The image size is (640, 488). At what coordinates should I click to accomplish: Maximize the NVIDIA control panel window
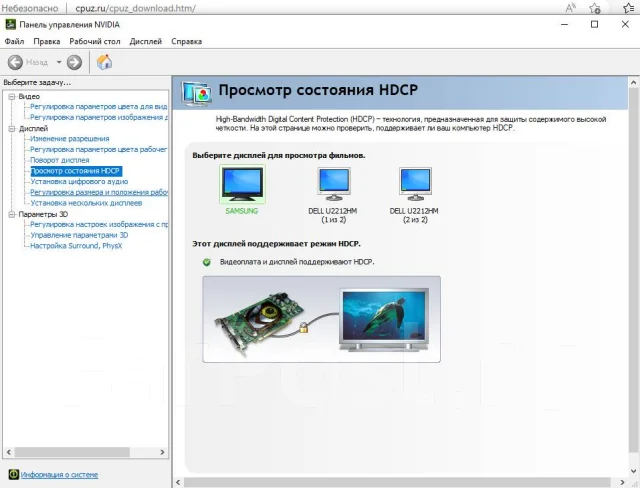pos(595,24)
